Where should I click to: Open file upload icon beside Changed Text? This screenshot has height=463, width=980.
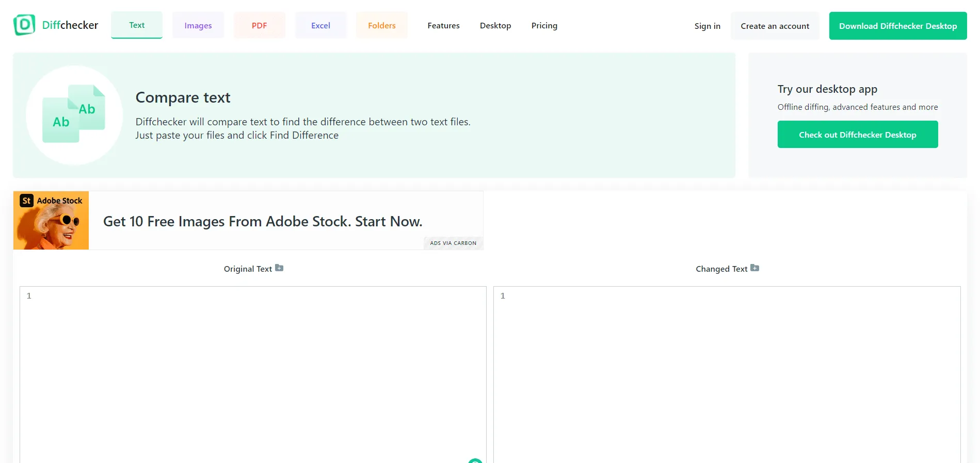pos(754,268)
